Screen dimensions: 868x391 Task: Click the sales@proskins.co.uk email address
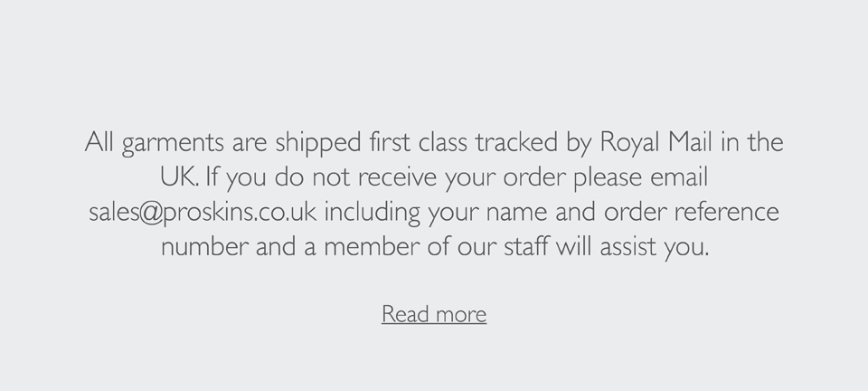click(203, 212)
